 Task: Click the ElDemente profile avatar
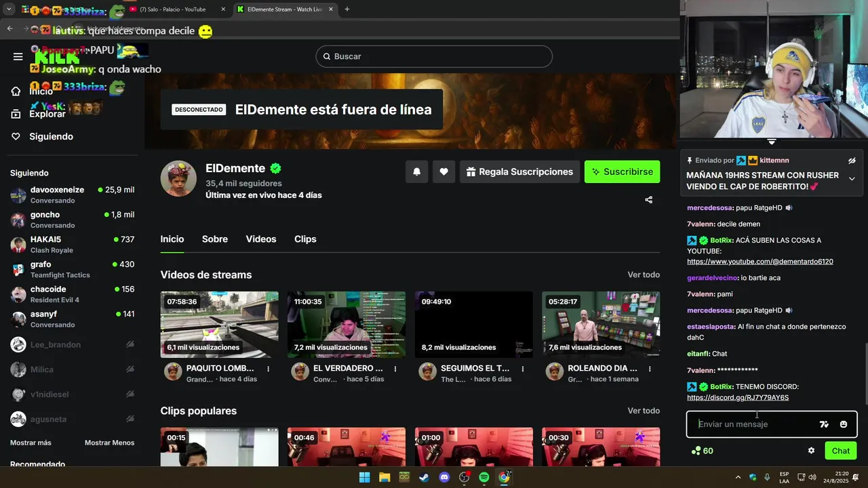coord(178,178)
